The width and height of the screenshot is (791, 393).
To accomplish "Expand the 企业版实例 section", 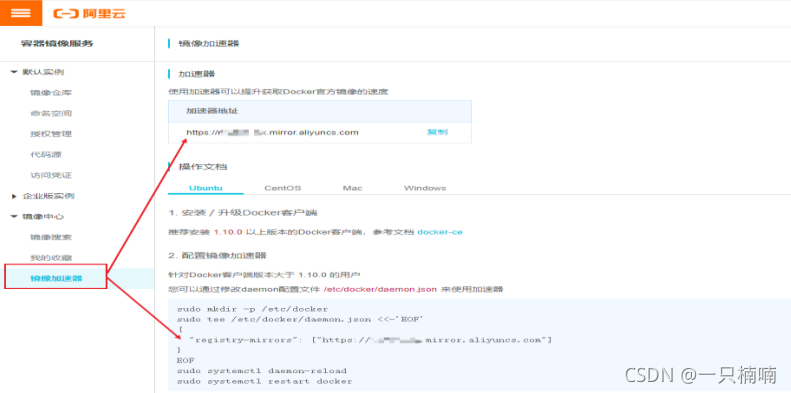I will point(14,196).
